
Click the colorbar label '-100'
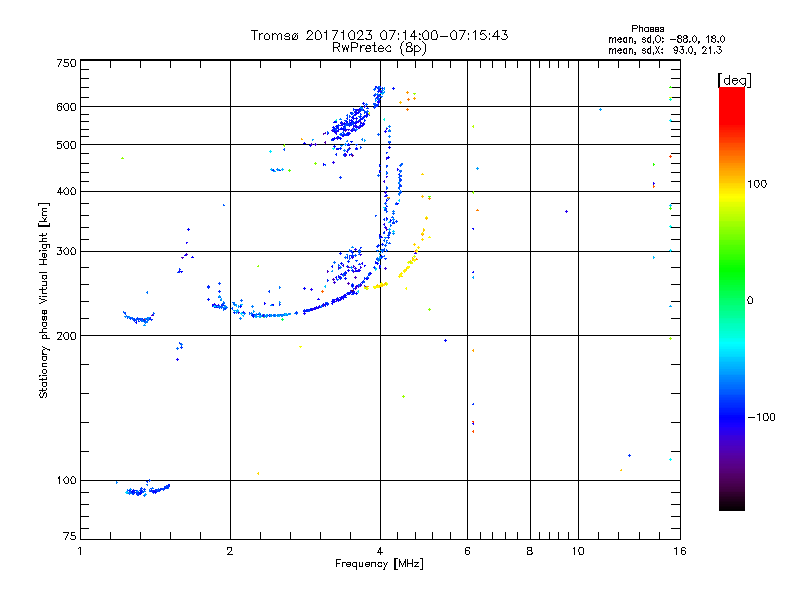761,417
